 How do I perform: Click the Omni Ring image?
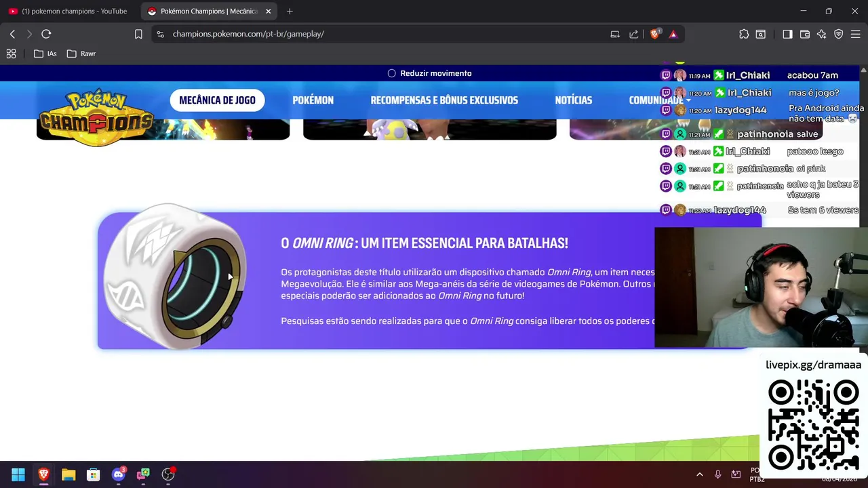click(x=176, y=277)
